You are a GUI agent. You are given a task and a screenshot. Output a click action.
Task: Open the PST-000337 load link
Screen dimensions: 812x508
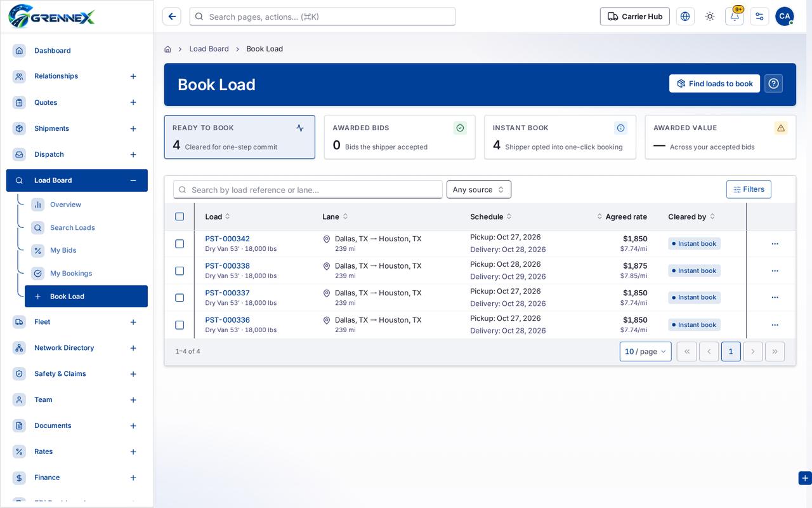[227, 293]
